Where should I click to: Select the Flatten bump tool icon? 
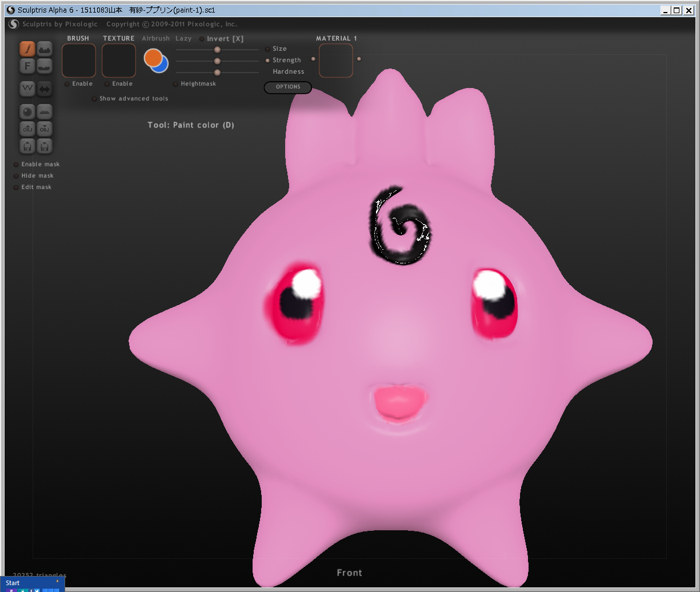click(x=45, y=66)
